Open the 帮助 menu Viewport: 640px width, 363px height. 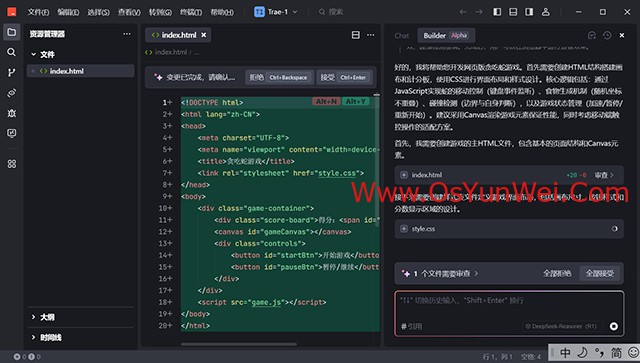click(222, 12)
